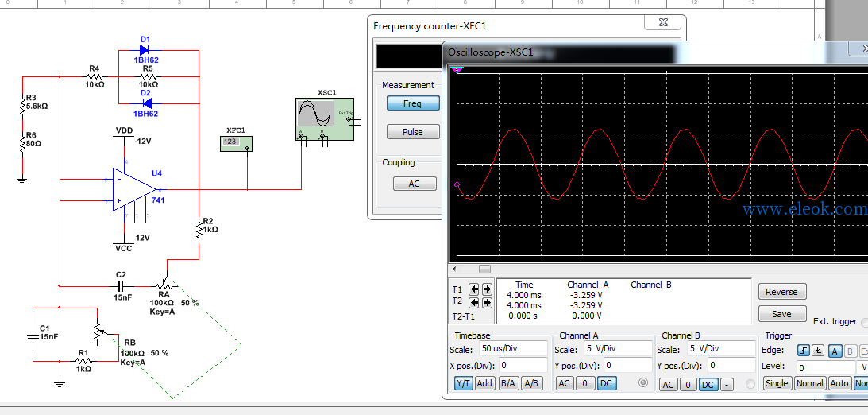Select resistor R5 10kΩ
The image size is (868, 415).
(x=147, y=76)
